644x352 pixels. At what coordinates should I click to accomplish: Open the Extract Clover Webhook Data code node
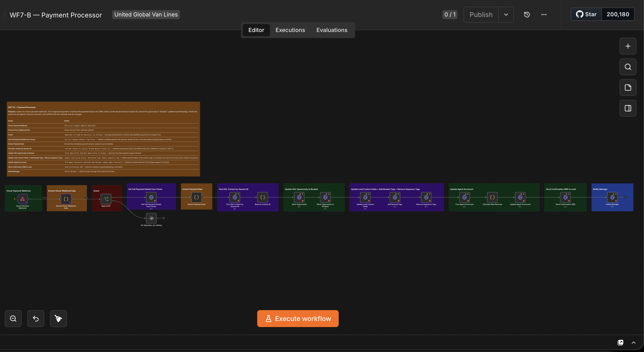coord(66,199)
